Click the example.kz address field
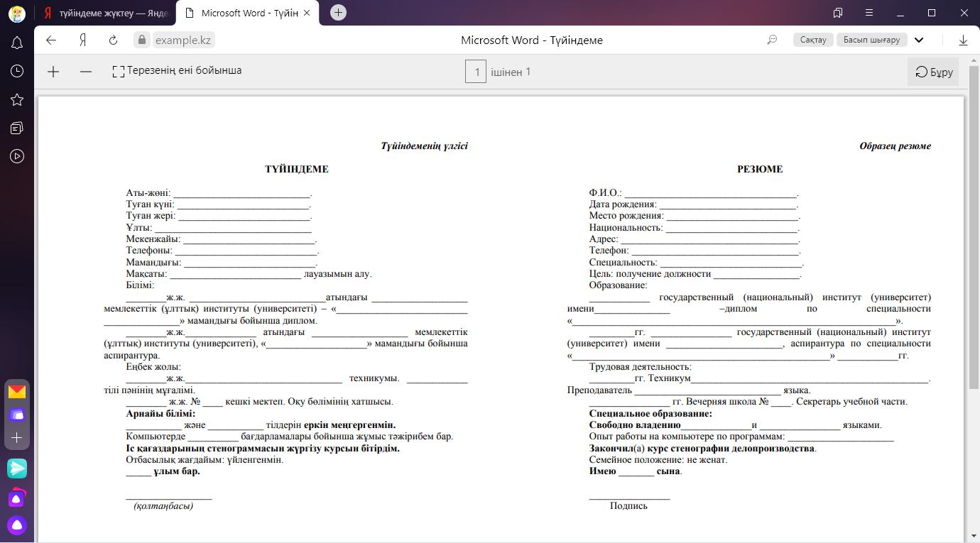The width and height of the screenshot is (980, 543). [184, 40]
